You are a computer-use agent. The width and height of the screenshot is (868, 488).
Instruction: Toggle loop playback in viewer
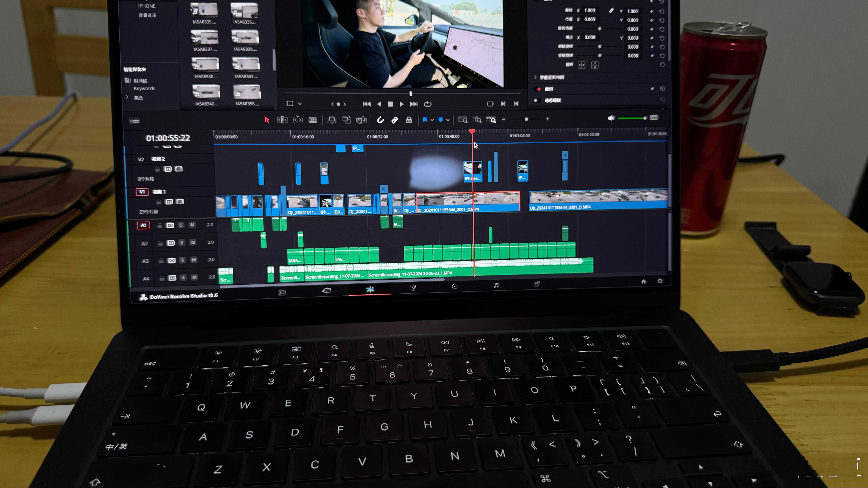click(428, 104)
